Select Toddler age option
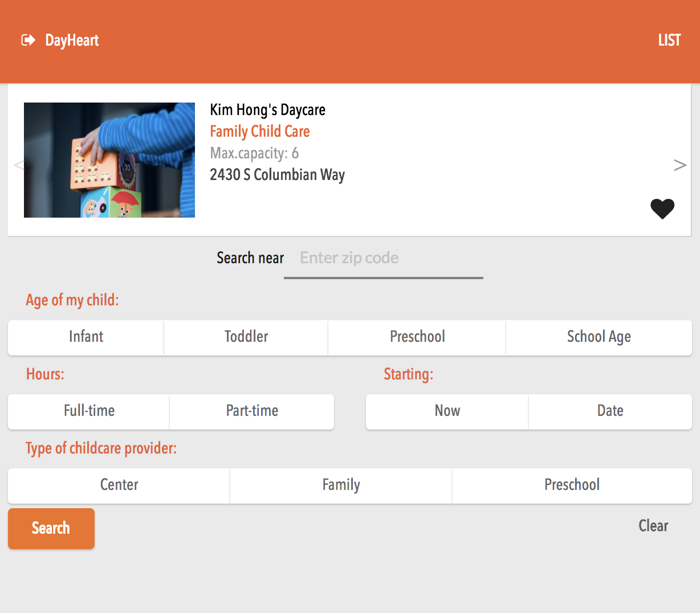The height and width of the screenshot is (613, 700). click(x=246, y=337)
